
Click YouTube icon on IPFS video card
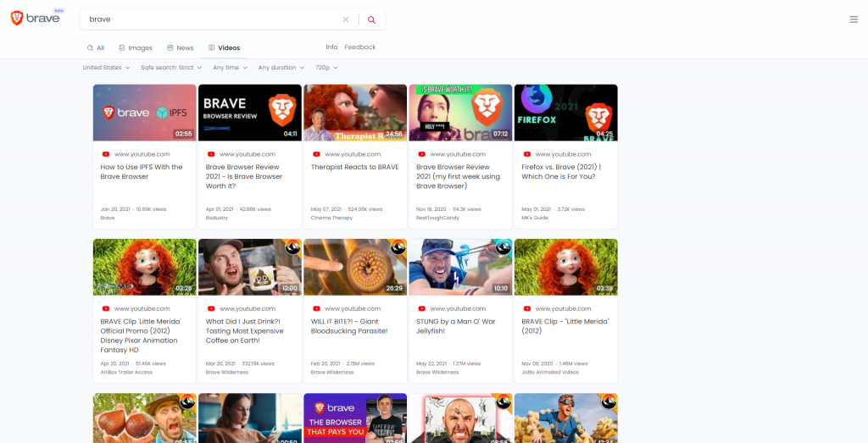106,154
